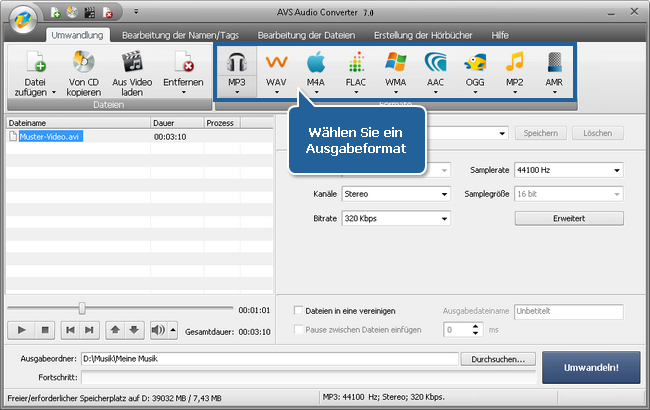Move file down in list
Image resolution: width=650 pixels, height=410 pixels.
pos(134,330)
